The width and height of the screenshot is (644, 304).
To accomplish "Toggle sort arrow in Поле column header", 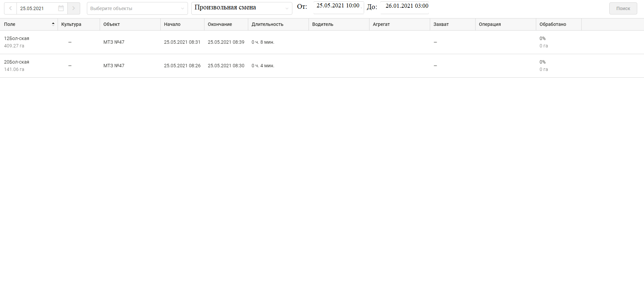I will (x=53, y=24).
